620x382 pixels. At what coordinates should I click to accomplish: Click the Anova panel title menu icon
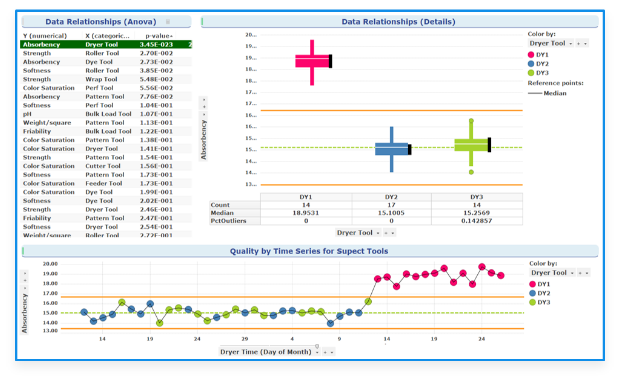[x=168, y=22]
